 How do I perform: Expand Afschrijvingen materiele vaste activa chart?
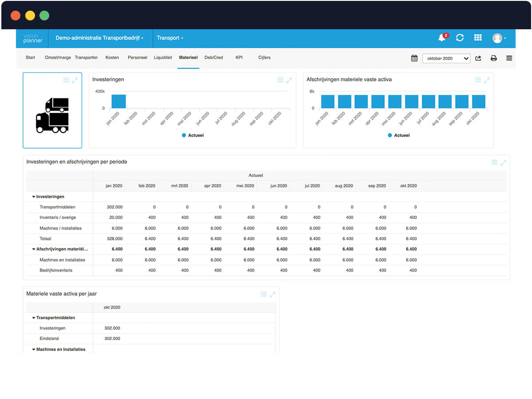[487, 80]
